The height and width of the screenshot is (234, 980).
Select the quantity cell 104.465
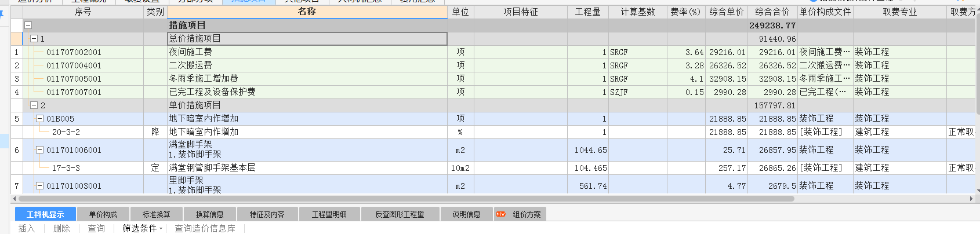tap(588, 168)
